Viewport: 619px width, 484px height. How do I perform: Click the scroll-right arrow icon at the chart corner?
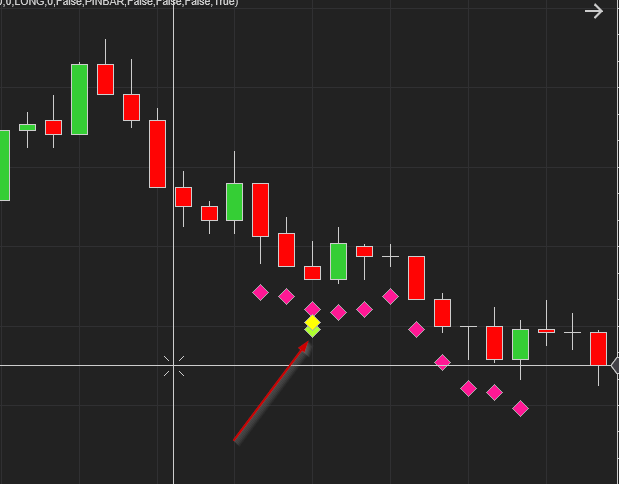click(594, 11)
